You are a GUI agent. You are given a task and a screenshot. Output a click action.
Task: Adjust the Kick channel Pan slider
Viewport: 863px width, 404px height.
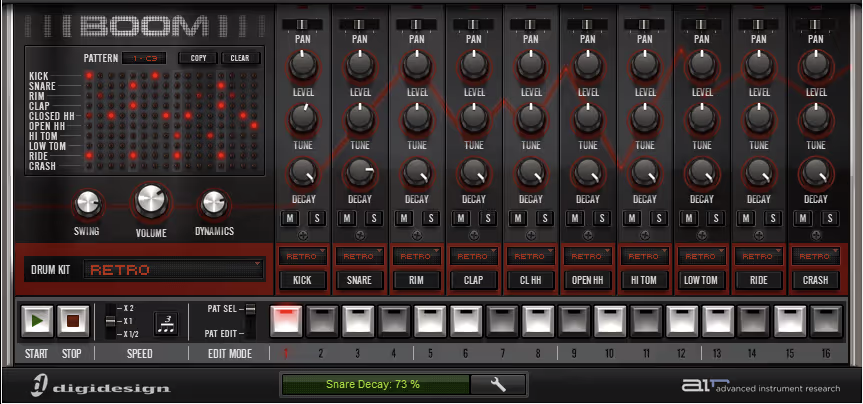tap(302, 23)
